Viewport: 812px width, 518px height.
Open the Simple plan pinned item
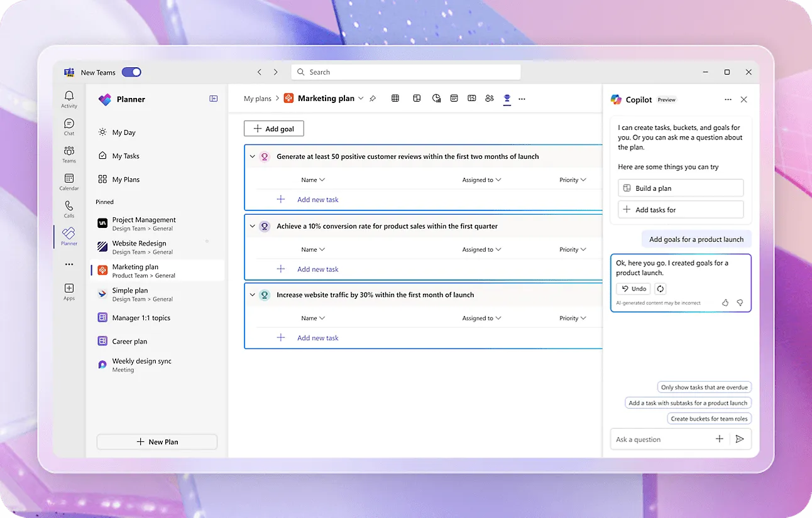157,294
